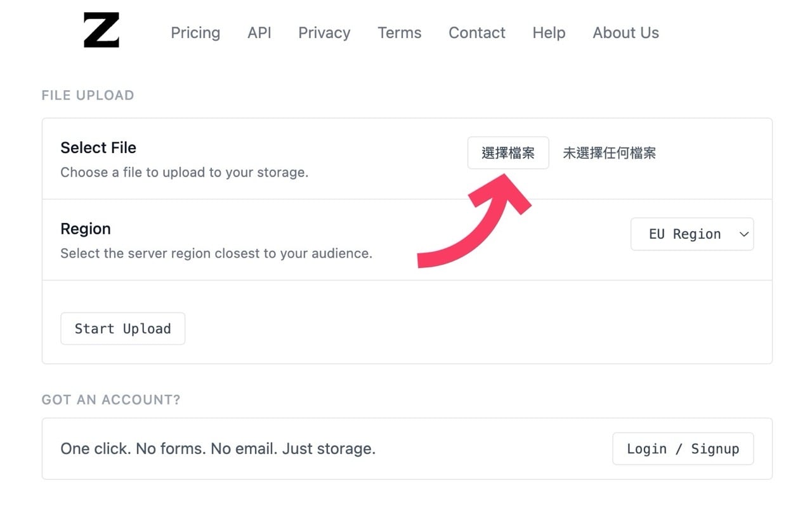Visit the About Us page
The image size is (812, 527).
click(x=625, y=33)
